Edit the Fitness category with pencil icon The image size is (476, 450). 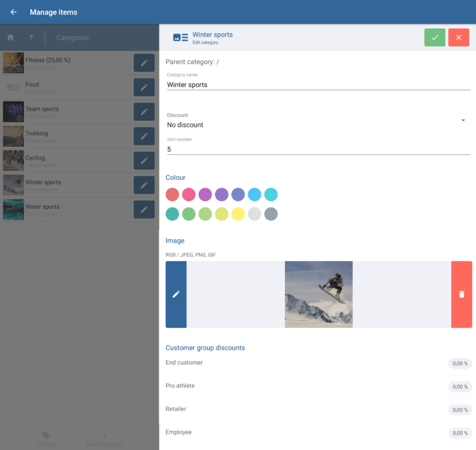pyautogui.click(x=144, y=63)
